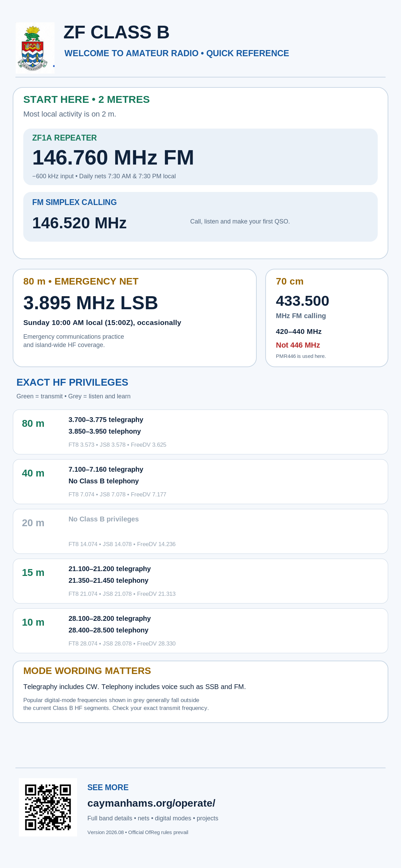Select the 10 m band row

coord(200,631)
